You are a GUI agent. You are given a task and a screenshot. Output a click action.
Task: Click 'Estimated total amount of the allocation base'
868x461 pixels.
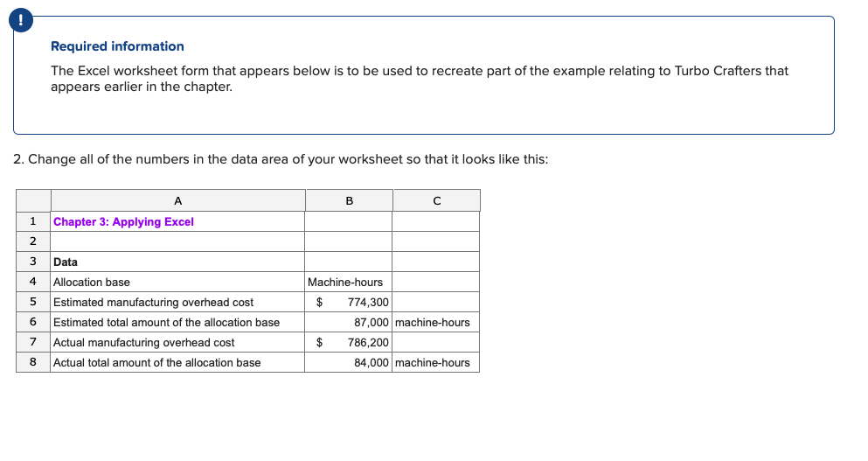[x=177, y=322]
